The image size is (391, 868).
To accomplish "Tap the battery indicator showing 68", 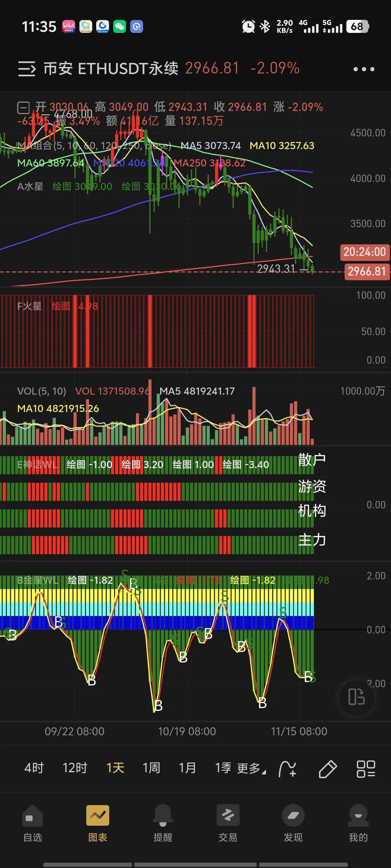I will [x=357, y=26].
